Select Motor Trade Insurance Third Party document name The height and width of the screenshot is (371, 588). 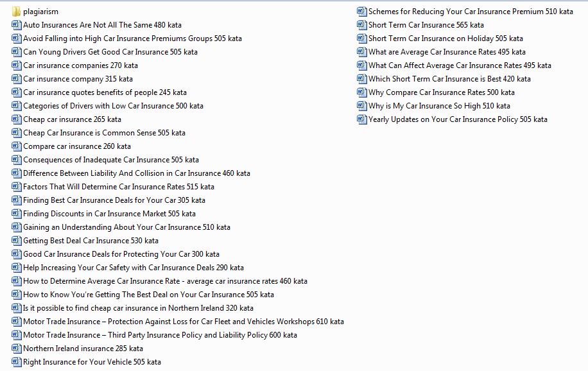click(160, 335)
